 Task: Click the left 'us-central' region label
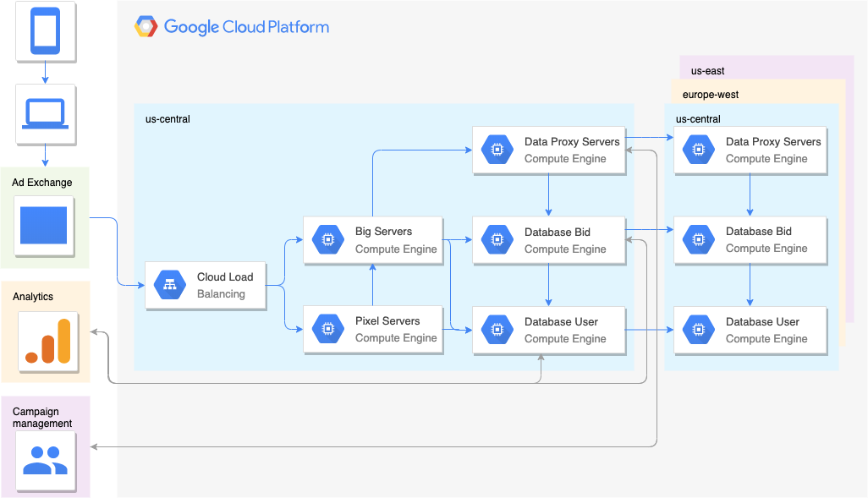[x=168, y=119]
